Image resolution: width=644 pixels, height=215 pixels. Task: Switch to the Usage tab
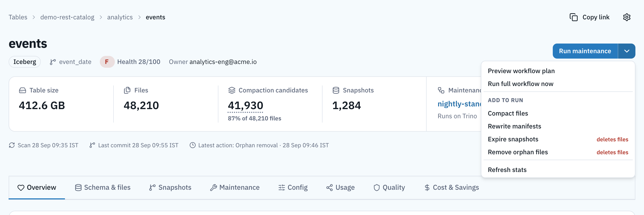click(341, 188)
